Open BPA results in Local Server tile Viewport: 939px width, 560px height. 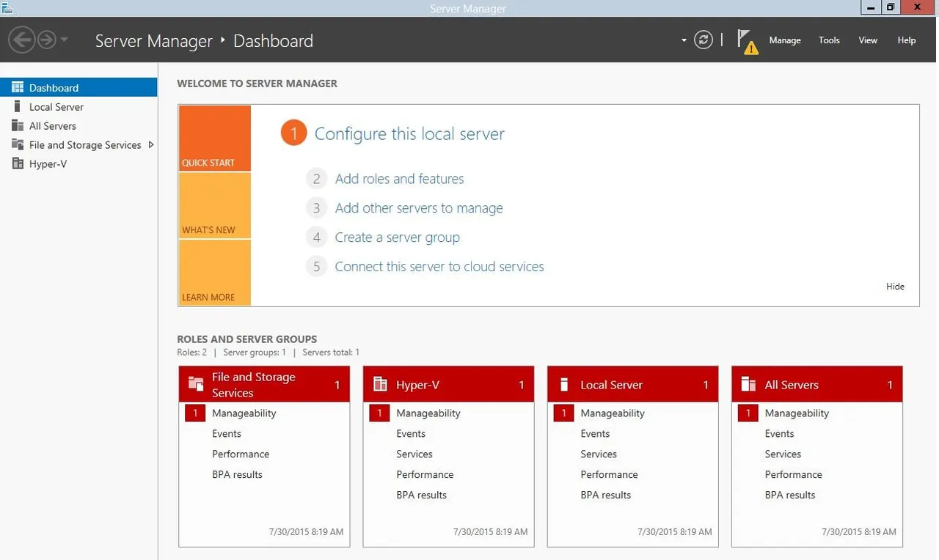[x=606, y=495]
